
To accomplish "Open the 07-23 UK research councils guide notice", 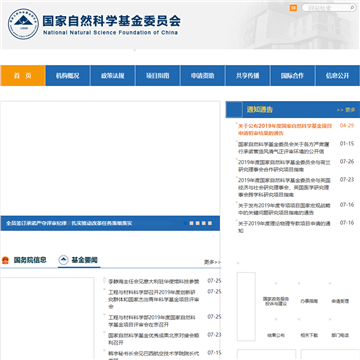I will [x=284, y=187].
